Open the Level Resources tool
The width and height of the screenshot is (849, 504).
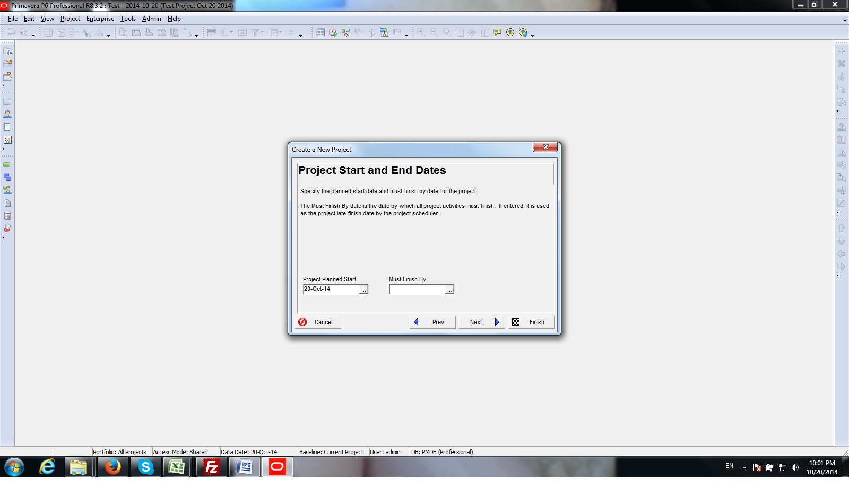pos(345,32)
